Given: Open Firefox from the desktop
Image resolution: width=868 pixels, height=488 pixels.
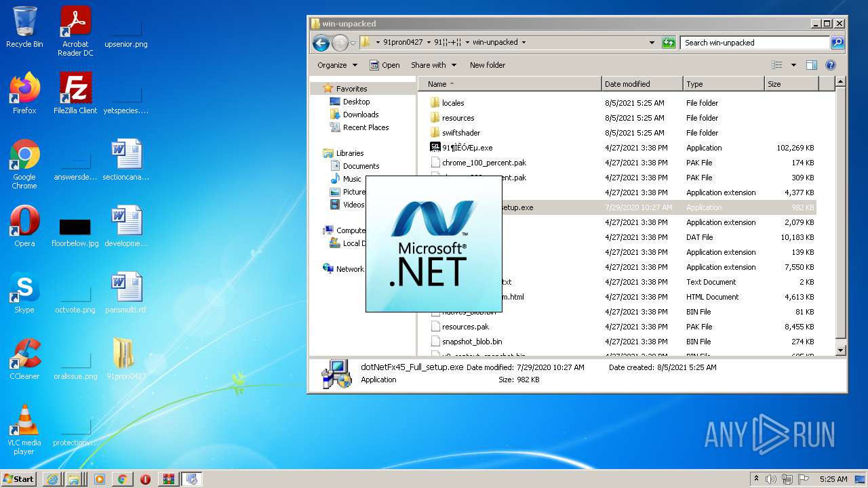Looking at the screenshot, I should pyautogui.click(x=24, y=94).
